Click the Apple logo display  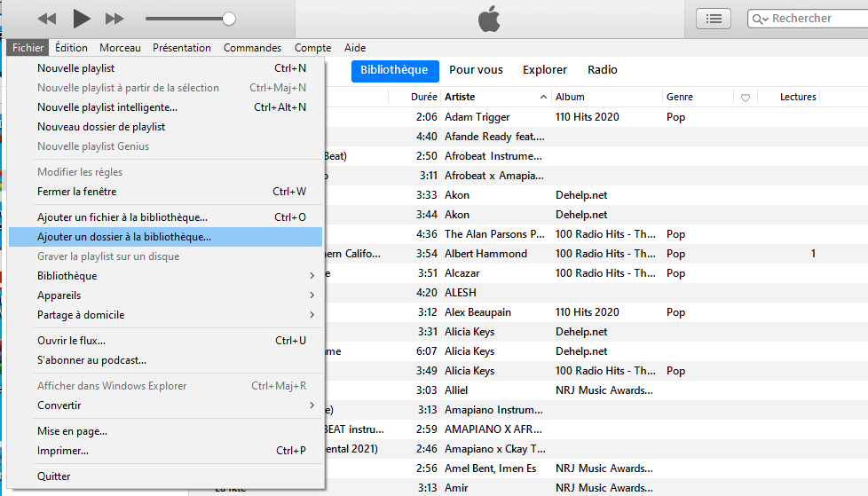pos(489,20)
